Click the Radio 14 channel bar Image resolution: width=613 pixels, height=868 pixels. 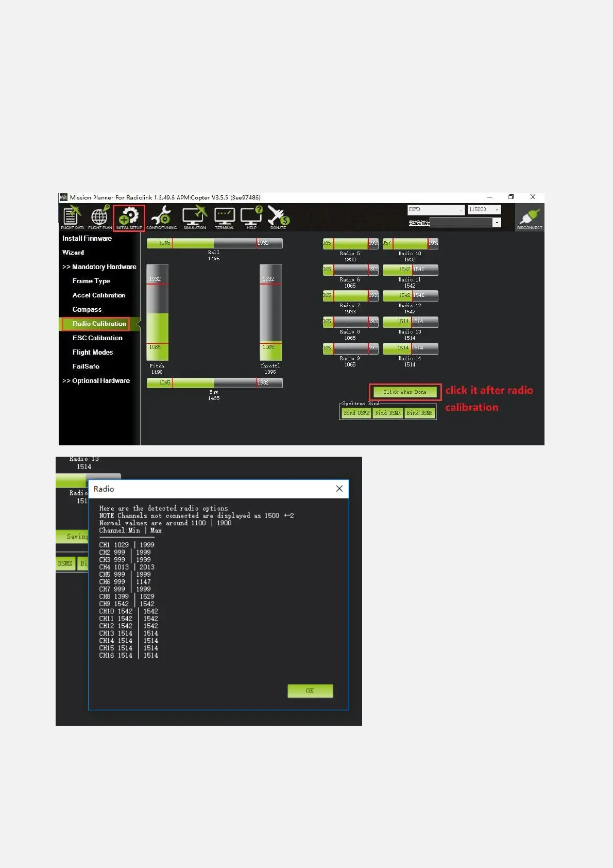tap(410, 348)
